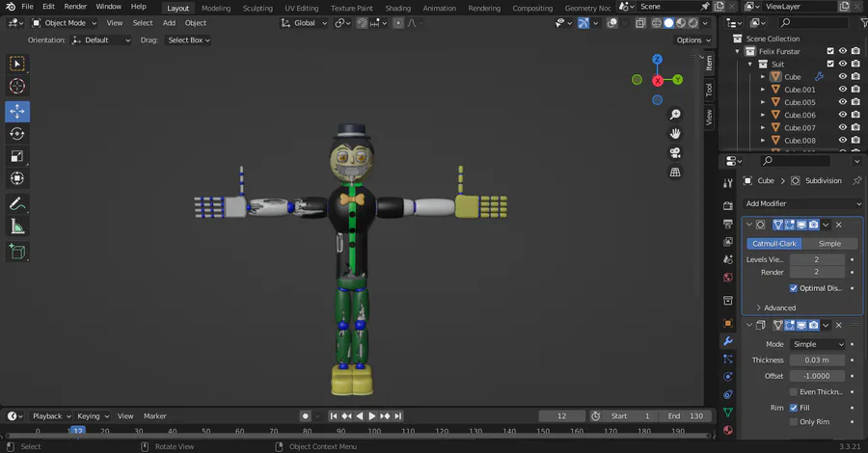Select the Annotate tool
This screenshot has width=868, height=453.
pos(17,204)
